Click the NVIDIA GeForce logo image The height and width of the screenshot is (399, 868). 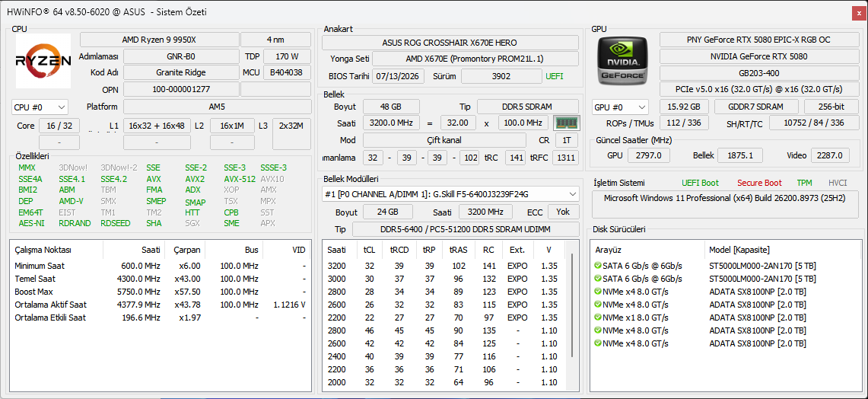[x=623, y=61]
